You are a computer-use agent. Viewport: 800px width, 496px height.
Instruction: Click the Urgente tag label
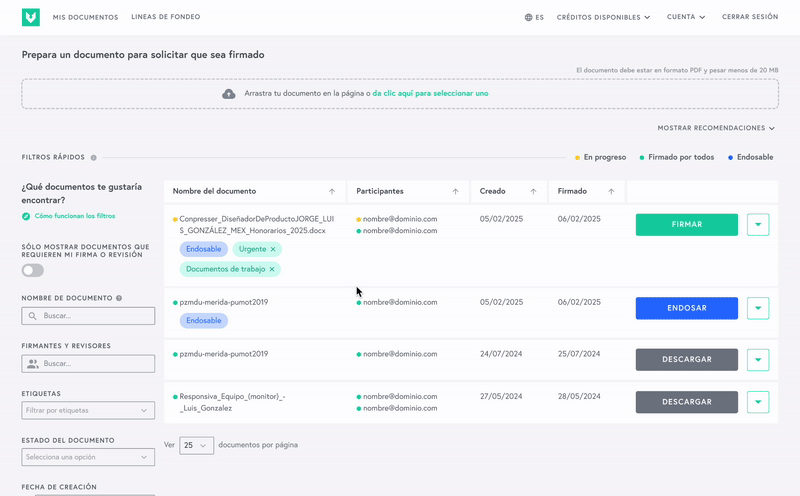[253, 249]
